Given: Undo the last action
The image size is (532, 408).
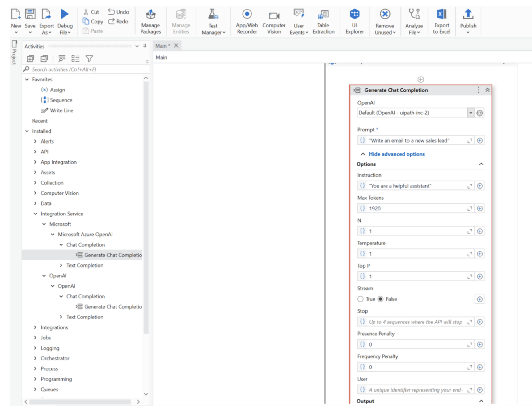Looking at the screenshot, I should point(118,12).
